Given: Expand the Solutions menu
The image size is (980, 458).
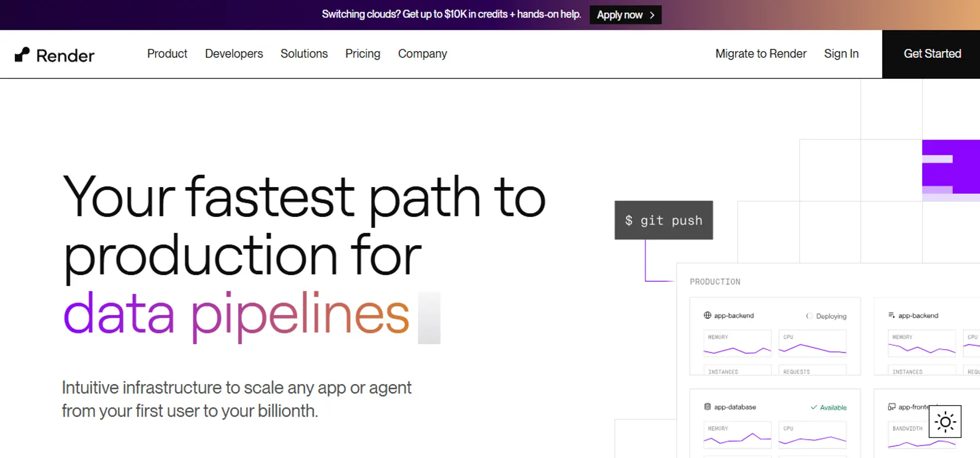Looking at the screenshot, I should pyautogui.click(x=304, y=54).
